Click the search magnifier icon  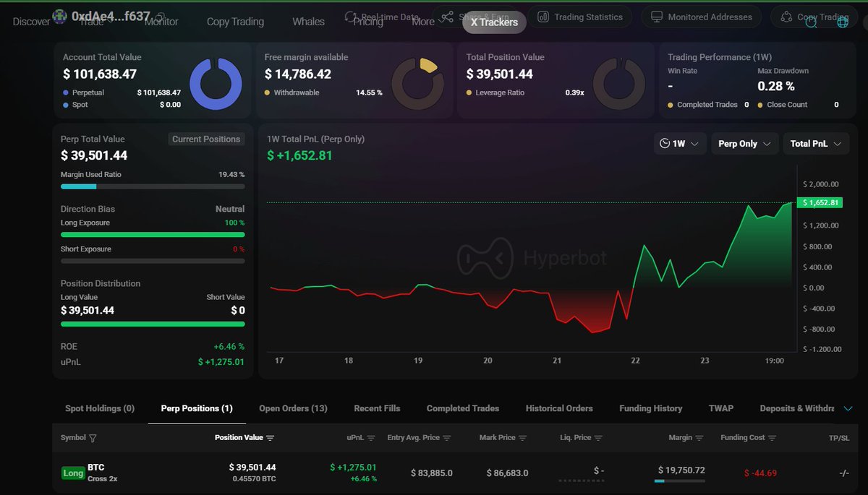click(811, 22)
